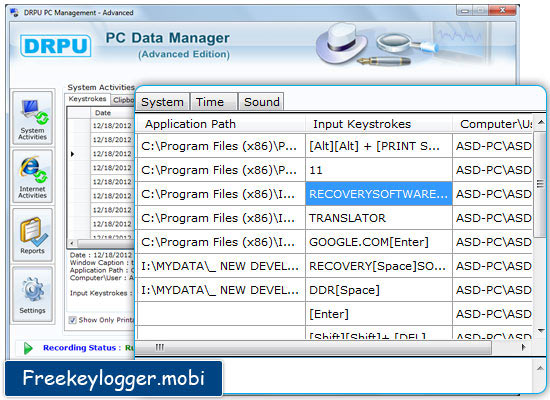Select the lone [Enter] keystroke cell
Screen dimensions: 550x400
click(x=379, y=314)
